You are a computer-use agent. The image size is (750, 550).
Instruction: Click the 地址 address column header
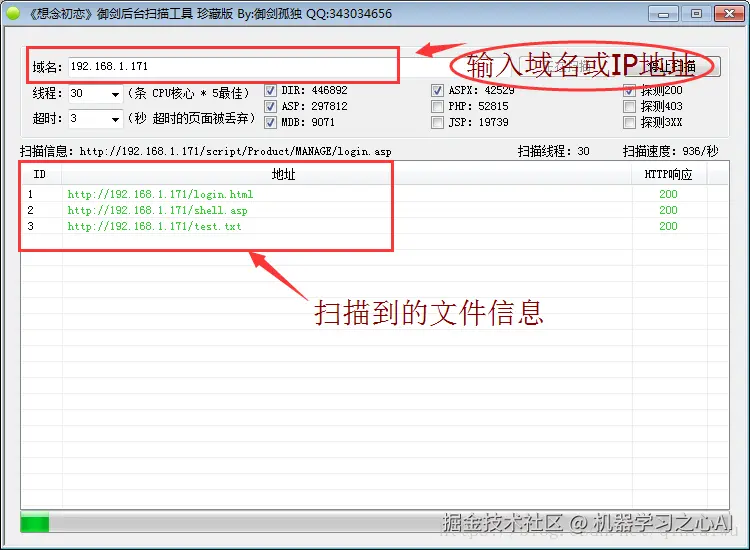346,175
